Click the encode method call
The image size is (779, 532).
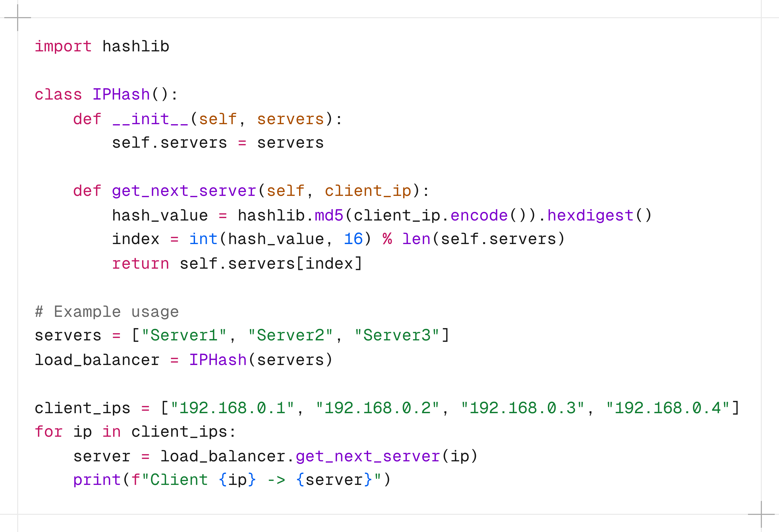479,215
